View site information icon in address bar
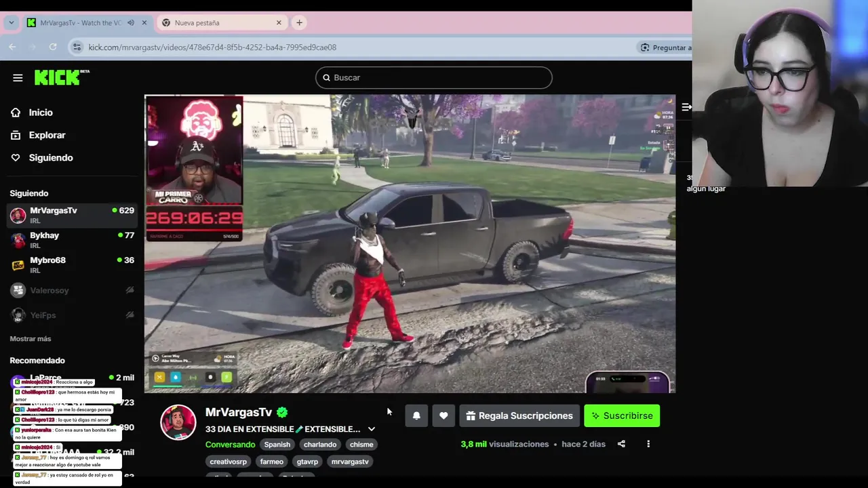868x488 pixels. pos(77,47)
